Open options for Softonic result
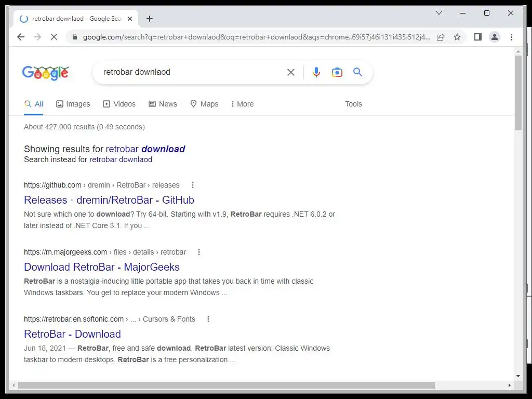 click(208, 319)
